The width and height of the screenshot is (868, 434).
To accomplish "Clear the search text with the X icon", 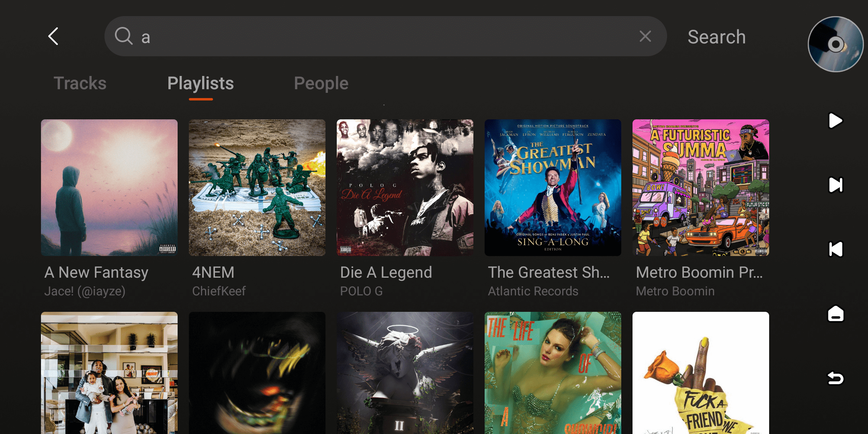I will click(x=645, y=37).
